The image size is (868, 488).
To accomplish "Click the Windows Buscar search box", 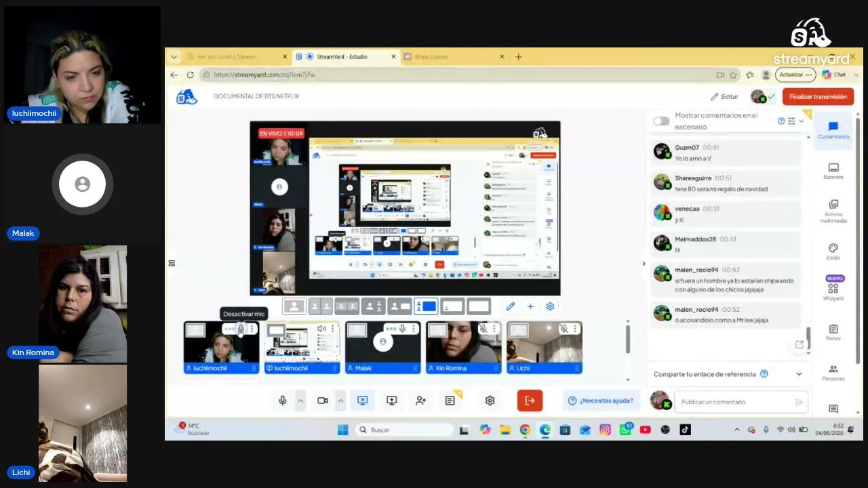I will 405,430.
